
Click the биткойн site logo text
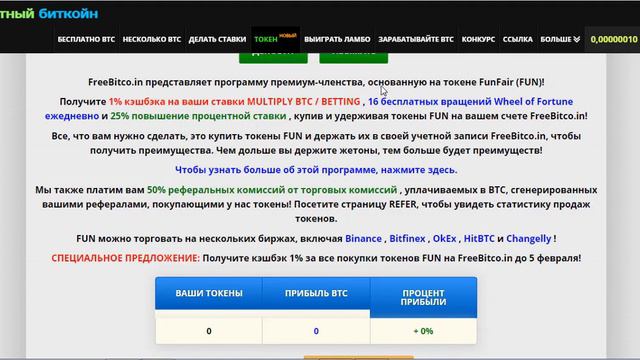[68, 14]
